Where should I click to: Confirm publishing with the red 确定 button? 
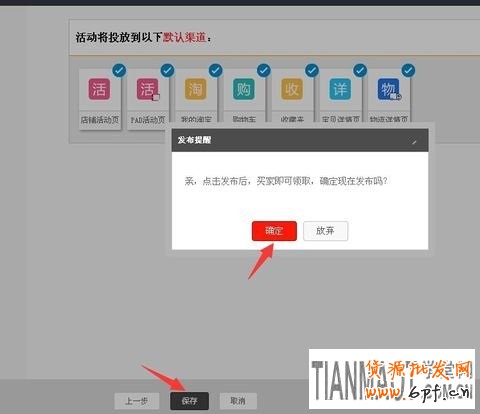point(274,231)
